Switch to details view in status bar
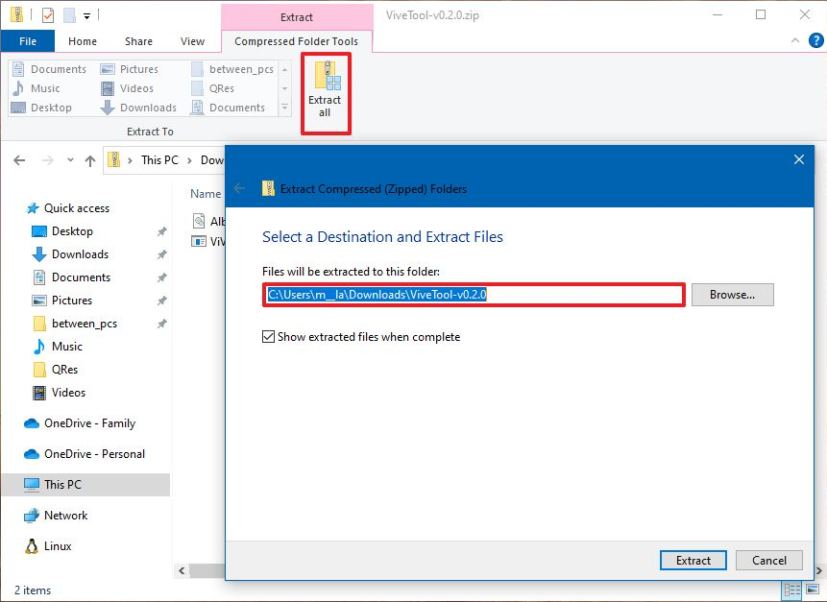 tap(792, 590)
